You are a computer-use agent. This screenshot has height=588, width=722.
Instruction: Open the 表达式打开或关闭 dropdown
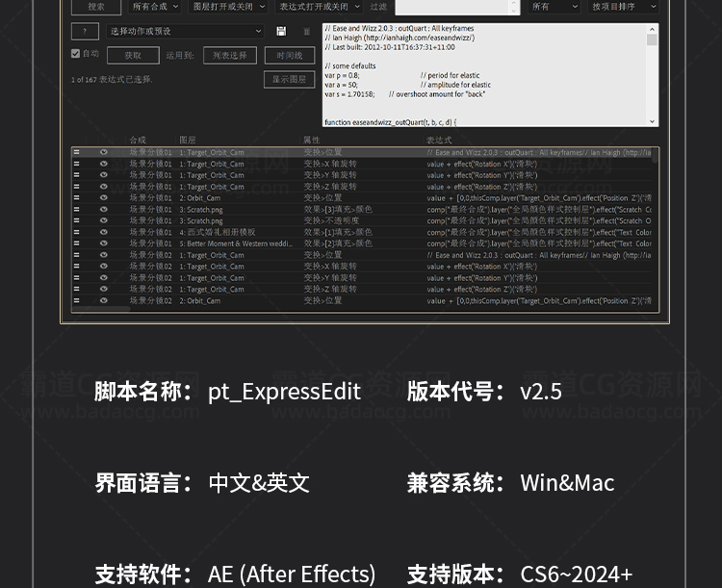(319, 7)
